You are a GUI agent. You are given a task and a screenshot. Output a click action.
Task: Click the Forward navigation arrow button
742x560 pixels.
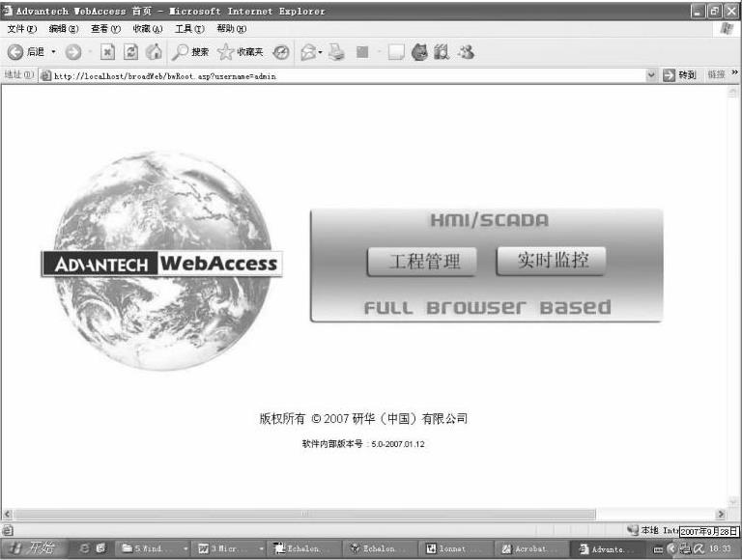(x=73, y=52)
